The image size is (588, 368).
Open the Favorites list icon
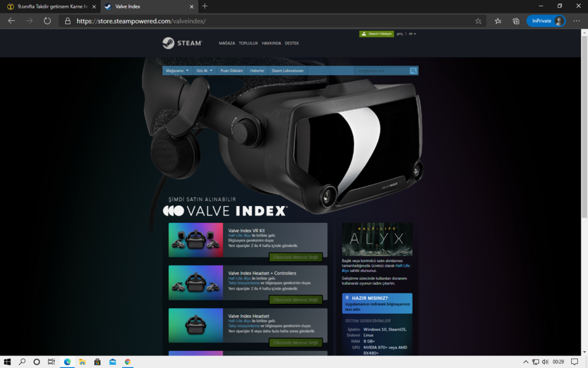point(498,21)
